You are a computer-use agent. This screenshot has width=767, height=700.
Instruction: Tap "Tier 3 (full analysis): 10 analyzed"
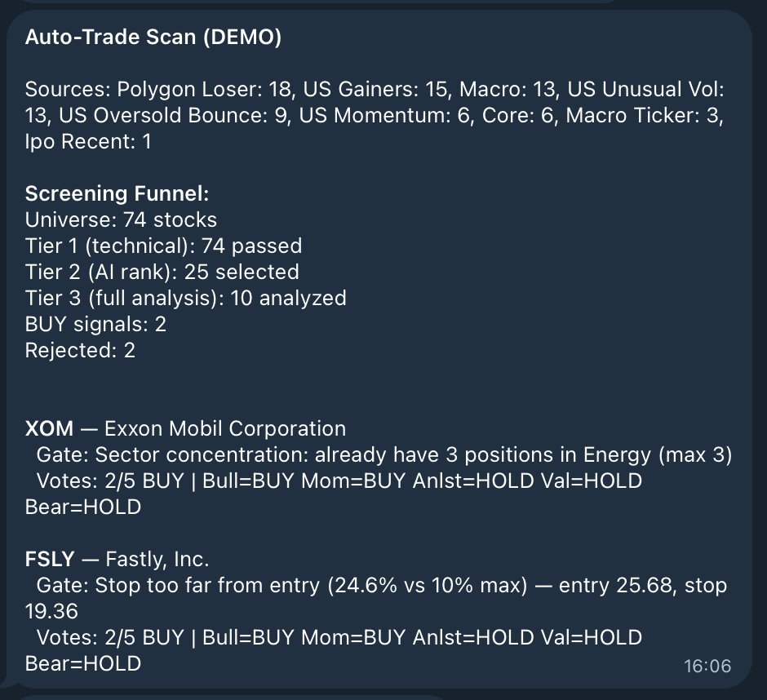(185, 298)
